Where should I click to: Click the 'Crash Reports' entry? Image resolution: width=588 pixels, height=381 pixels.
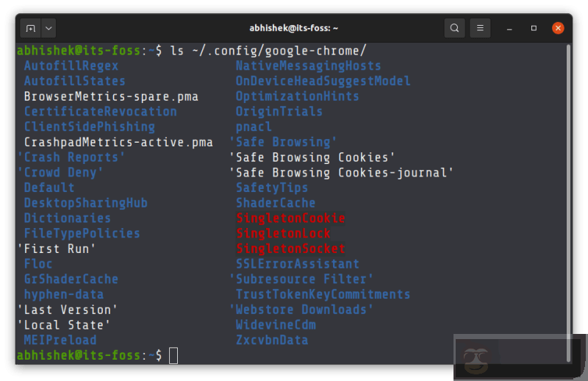click(x=71, y=157)
